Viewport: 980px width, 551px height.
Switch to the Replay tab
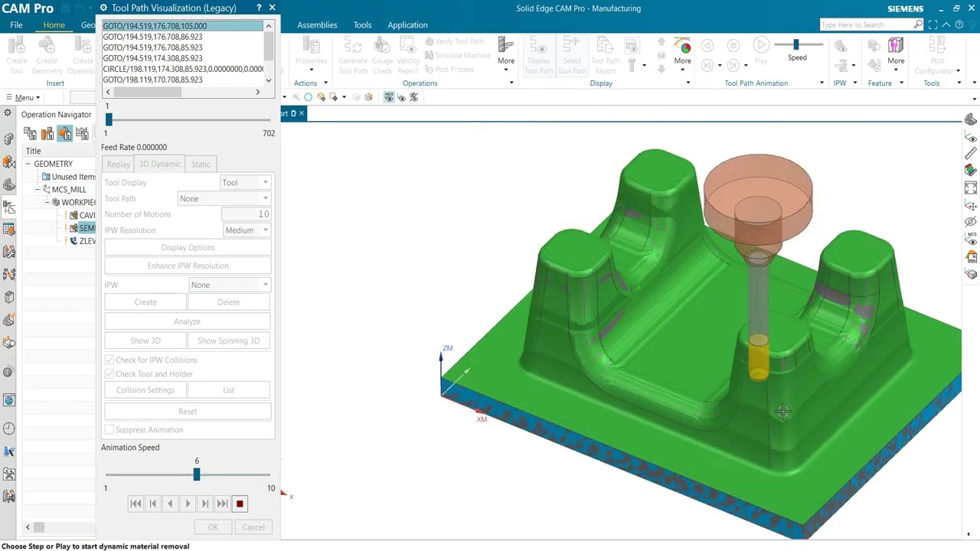pyautogui.click(x=118, y=164)
